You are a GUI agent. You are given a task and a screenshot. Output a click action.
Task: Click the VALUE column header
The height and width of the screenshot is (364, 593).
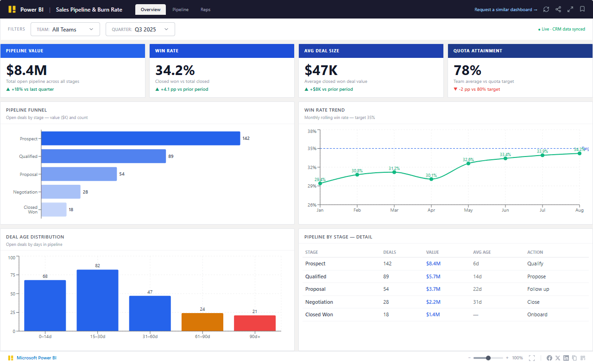pos(432,252)
